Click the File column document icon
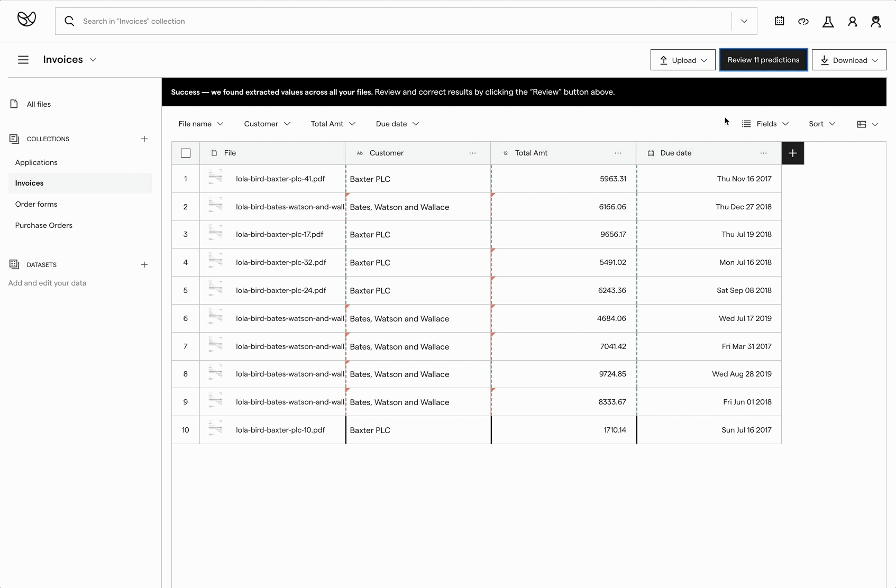 pos(214,153)
